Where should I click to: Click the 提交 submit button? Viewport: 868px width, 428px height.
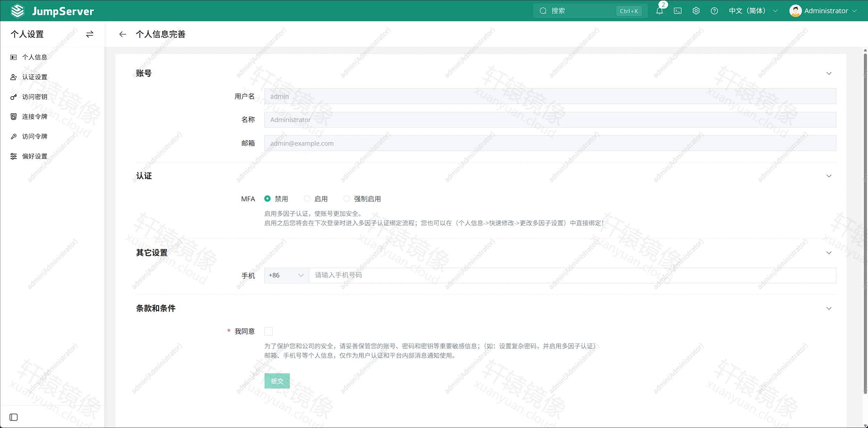coord(277,381)
